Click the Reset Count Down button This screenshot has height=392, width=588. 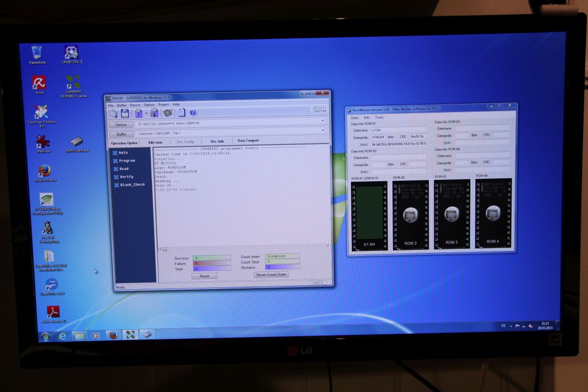pyautogui.click(x=271, y=274)
